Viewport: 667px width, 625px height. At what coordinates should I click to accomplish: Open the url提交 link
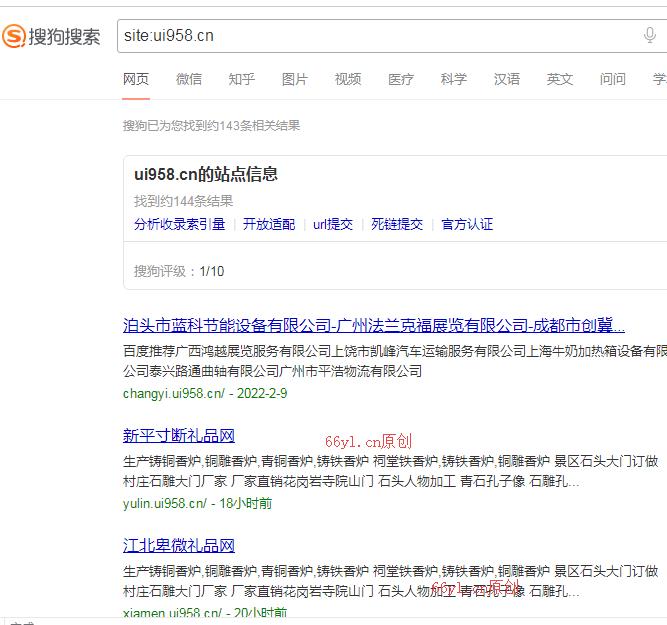click(x=333, y=224)
